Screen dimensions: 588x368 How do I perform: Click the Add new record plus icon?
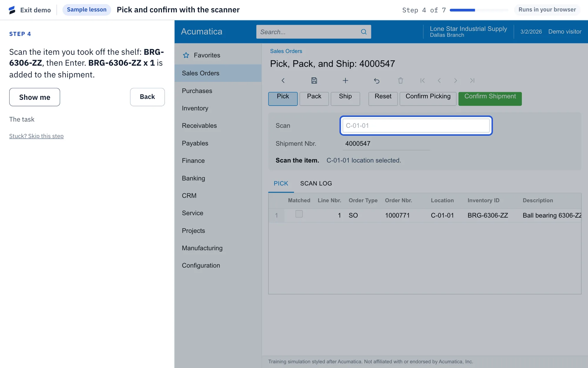point(345,81)
